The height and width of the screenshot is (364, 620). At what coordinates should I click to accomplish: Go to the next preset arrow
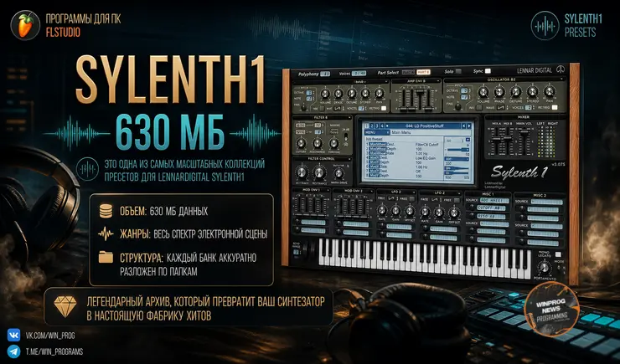pos(469,126)
